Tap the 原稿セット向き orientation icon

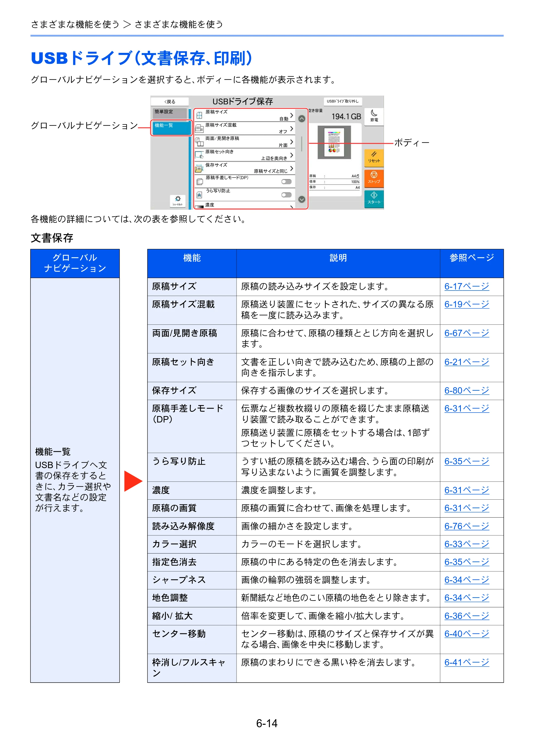pyautogui.click(x=199, y=155)
